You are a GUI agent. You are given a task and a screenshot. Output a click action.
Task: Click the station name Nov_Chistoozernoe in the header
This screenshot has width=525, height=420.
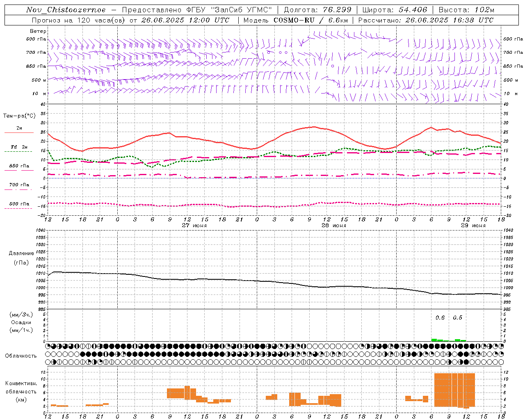coord(66,10)
